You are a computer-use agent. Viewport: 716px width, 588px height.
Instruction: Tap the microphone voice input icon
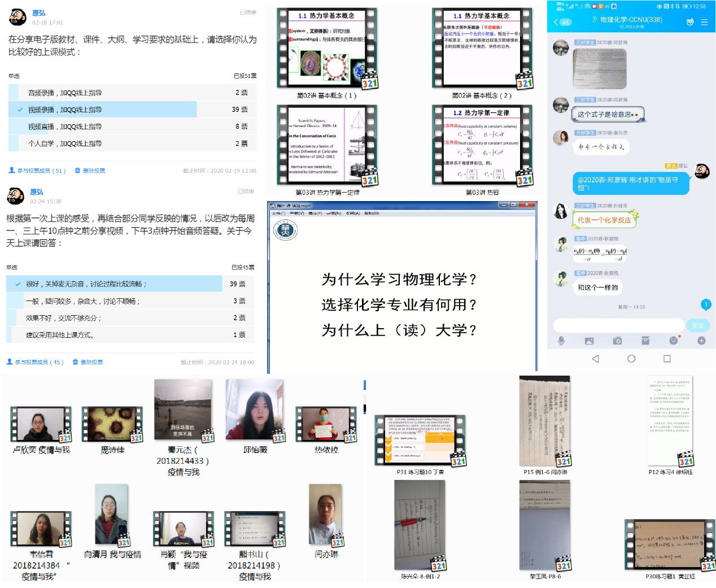click(561, 341)
